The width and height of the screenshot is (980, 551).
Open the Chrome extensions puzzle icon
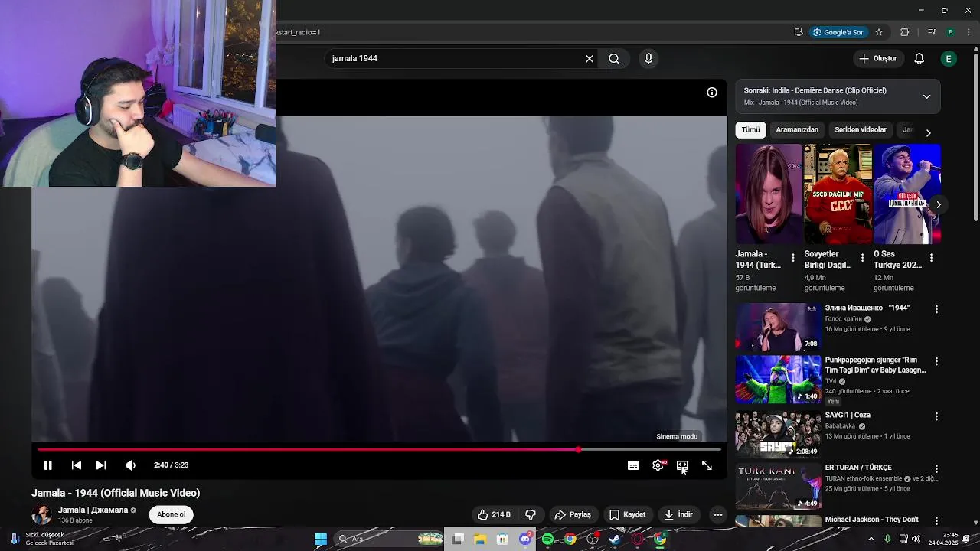pos(905,32)
